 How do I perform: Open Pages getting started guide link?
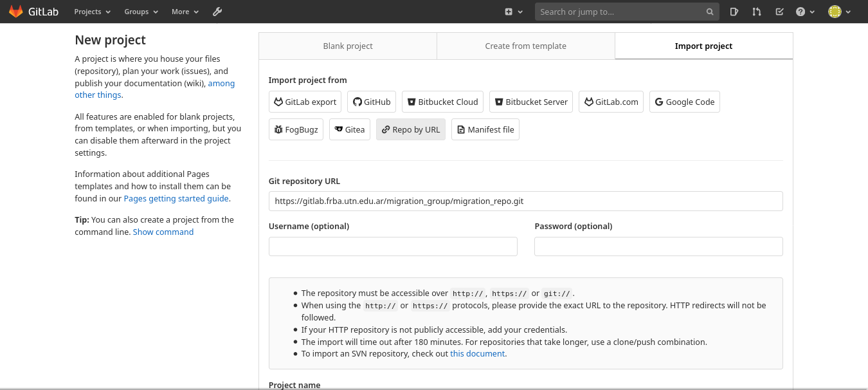coord(176,199)
